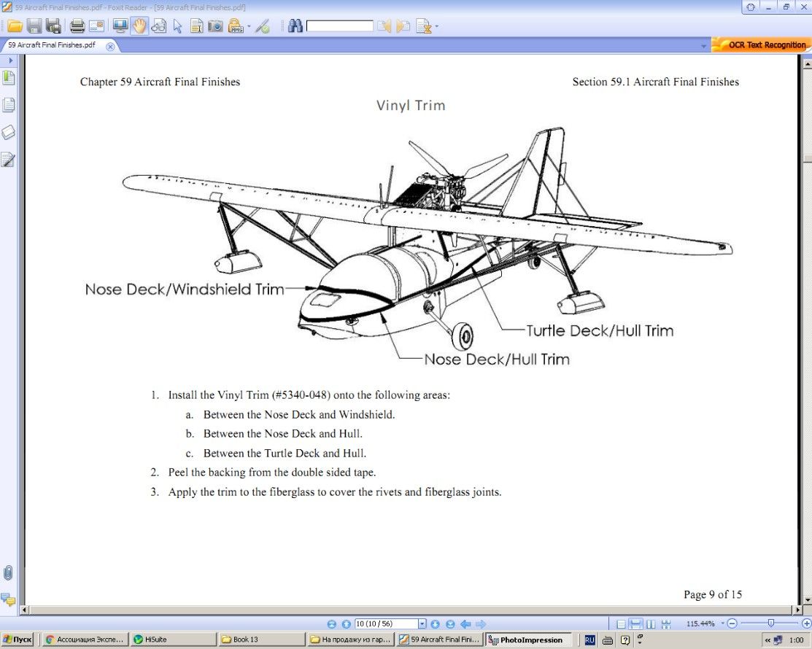Open the Pages thumbnails panel icon
Image resolution: width=812 pixels, height=649 pixels.
pyautogui.click(x=9, y=105)
